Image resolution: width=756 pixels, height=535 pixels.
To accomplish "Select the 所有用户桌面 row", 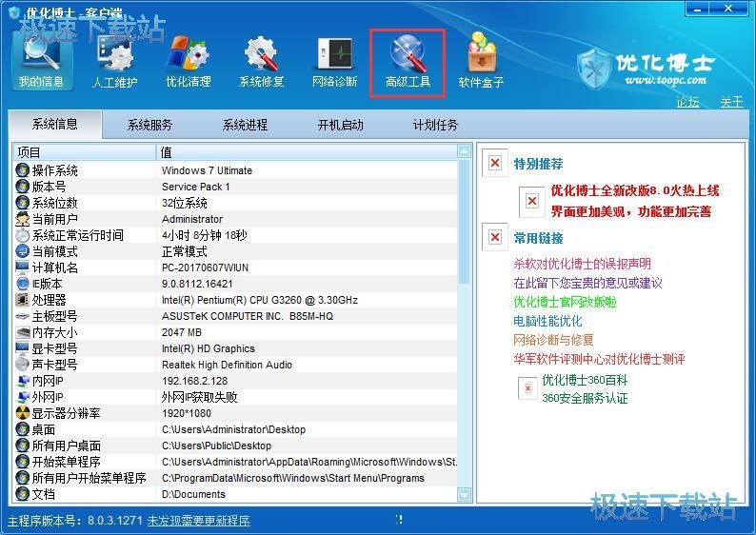I will [236, 446].
